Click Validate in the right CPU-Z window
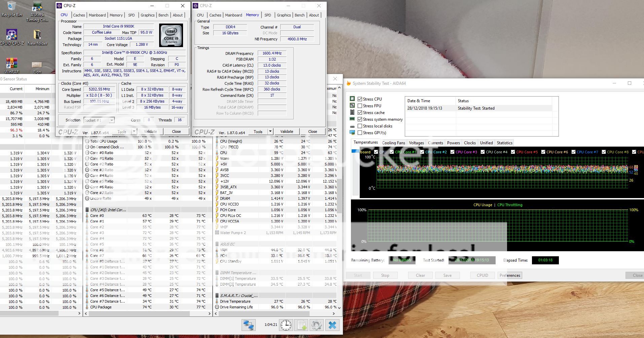 coord(287,132)
